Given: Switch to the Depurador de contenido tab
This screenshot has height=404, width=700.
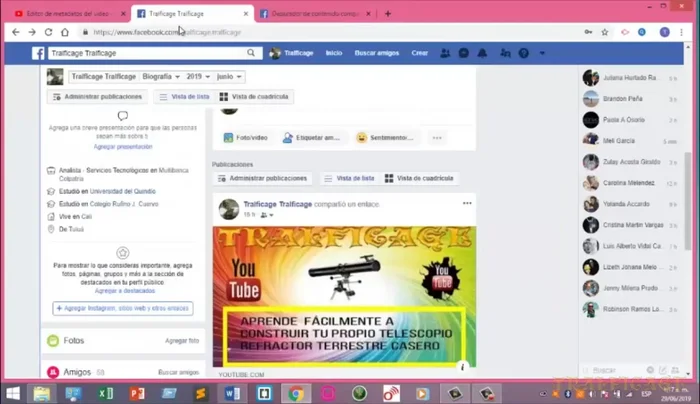Looking at the screenshot, I should click(x=315, y=14).
